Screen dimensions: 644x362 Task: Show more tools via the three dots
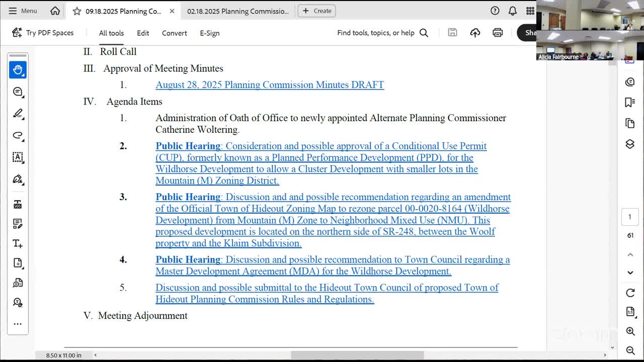click(18, 324)
